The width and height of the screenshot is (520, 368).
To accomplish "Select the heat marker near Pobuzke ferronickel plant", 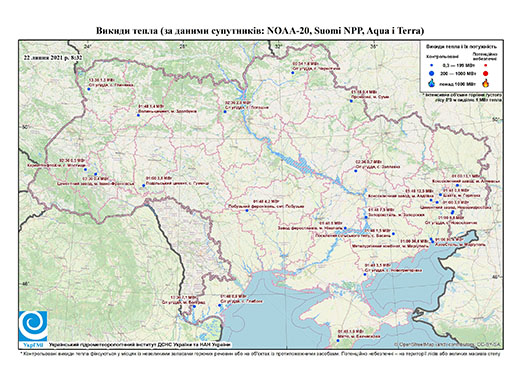I will (x=247, y=210).
